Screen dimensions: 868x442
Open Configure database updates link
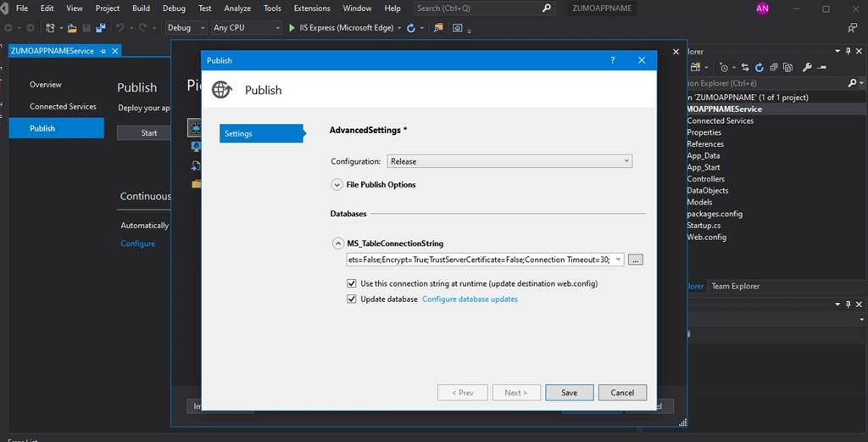click(x=470, y=299)
